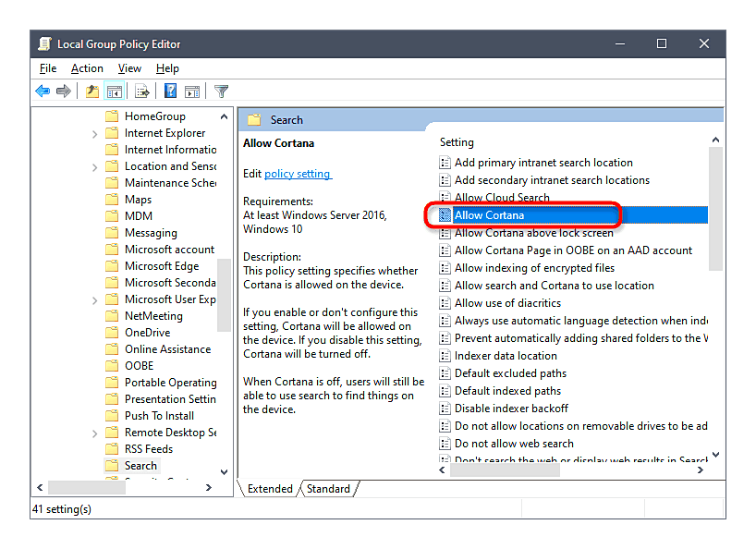This screenshot has height=549, width=756.
Task: Switch to the Standard tab
Action: pyautogui.click(x=328, y=489)
